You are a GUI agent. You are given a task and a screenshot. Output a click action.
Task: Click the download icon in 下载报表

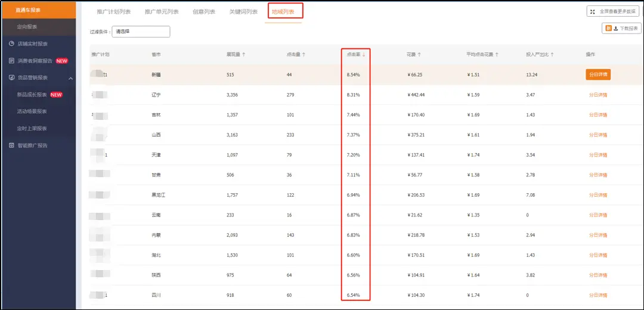pyautogui.click(x=614, y=28)
